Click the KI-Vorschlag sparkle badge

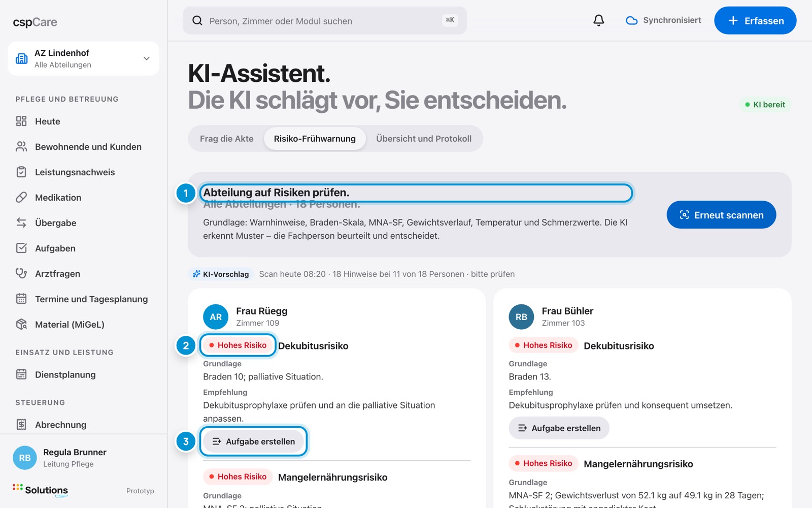pos(221,274)
